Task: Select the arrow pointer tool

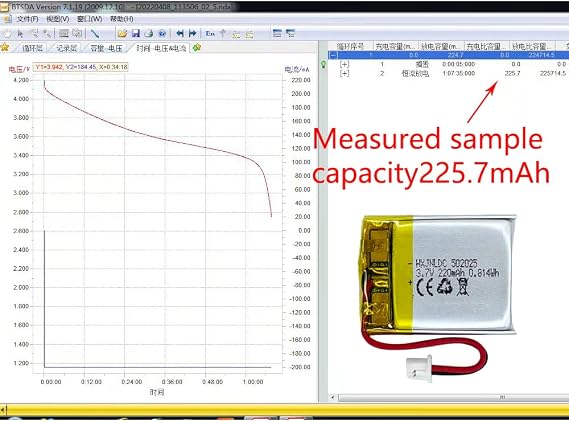Action: coord(20,33)
